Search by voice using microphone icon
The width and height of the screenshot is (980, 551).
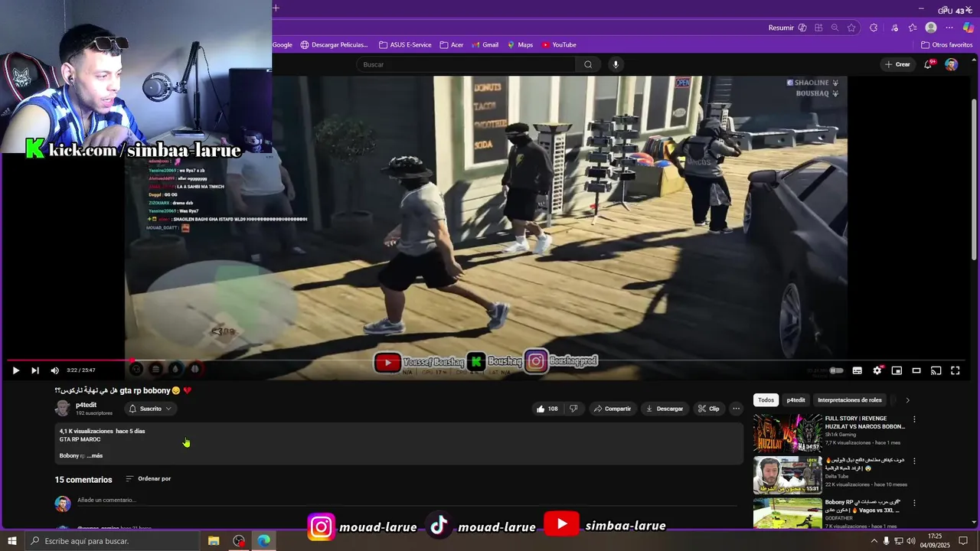[616, 64]
